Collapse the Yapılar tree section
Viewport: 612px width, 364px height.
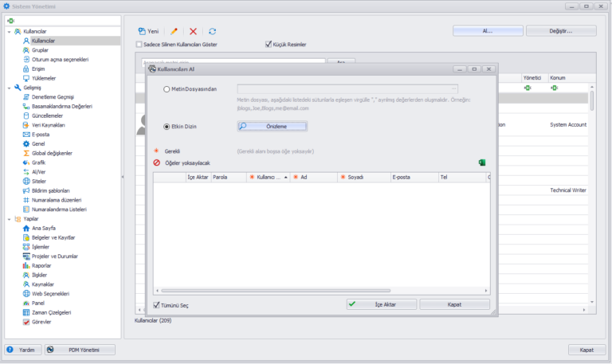8,218
